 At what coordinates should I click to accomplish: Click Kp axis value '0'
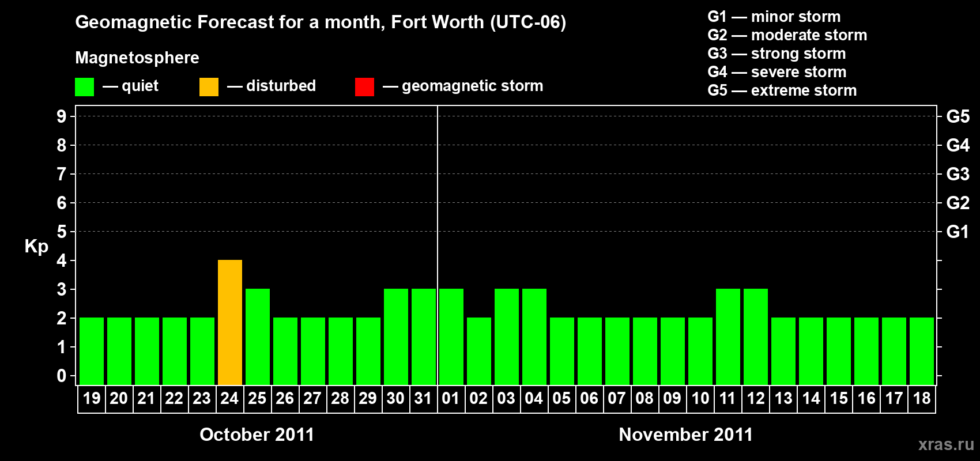click(x=62, y=376)
